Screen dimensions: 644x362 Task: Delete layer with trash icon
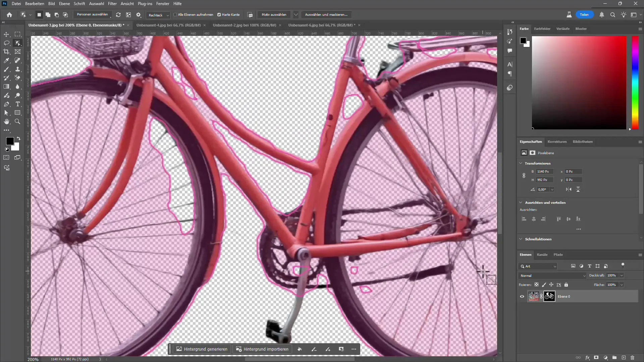[632, 358]
